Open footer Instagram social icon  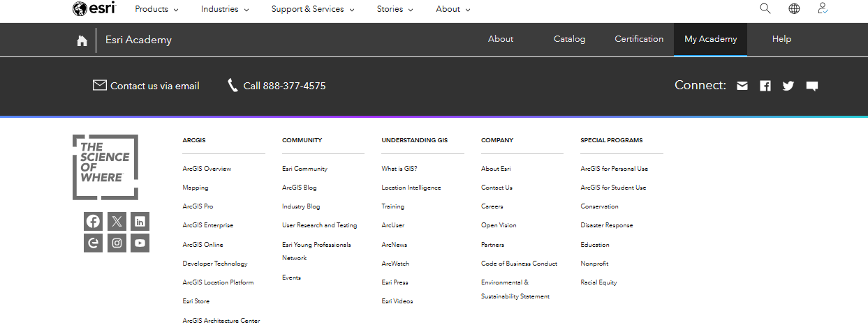(117, 243)
